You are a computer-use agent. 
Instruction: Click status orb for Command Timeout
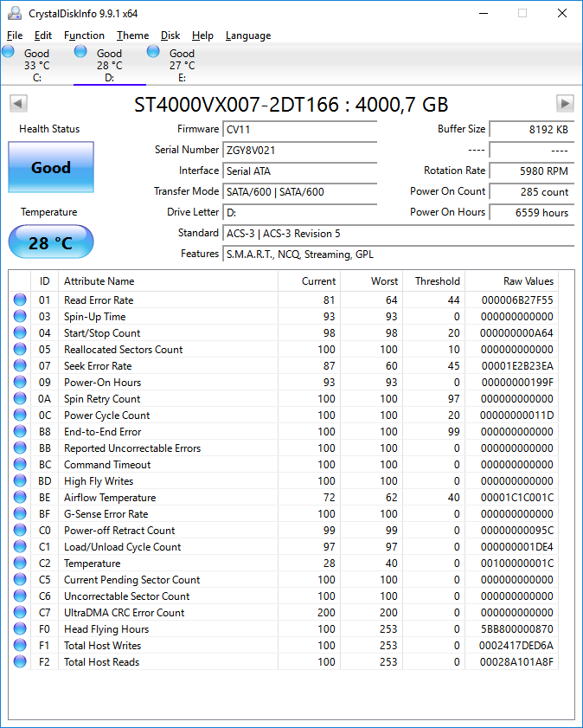pyautogui.click(x=20, y=464)
